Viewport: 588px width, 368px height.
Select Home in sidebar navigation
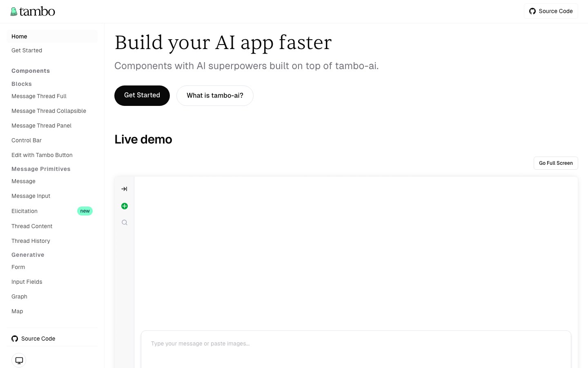tap(52, 36)
